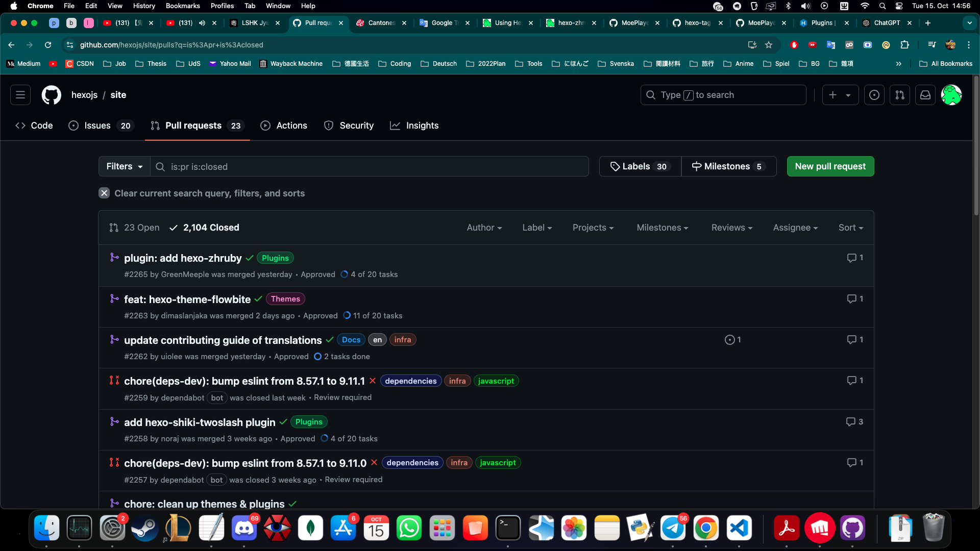Click the pull request search field
This screenshot has height=551, width=980.
tap(370, 166)
